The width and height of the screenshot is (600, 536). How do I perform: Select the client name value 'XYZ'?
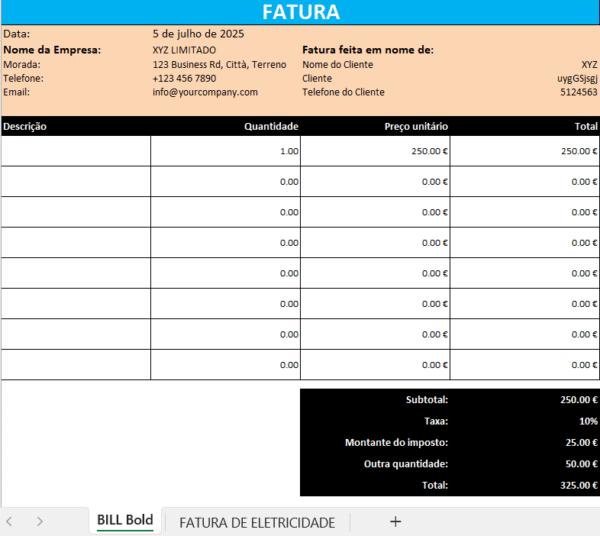pyautogui.click(x=589, y=65)
